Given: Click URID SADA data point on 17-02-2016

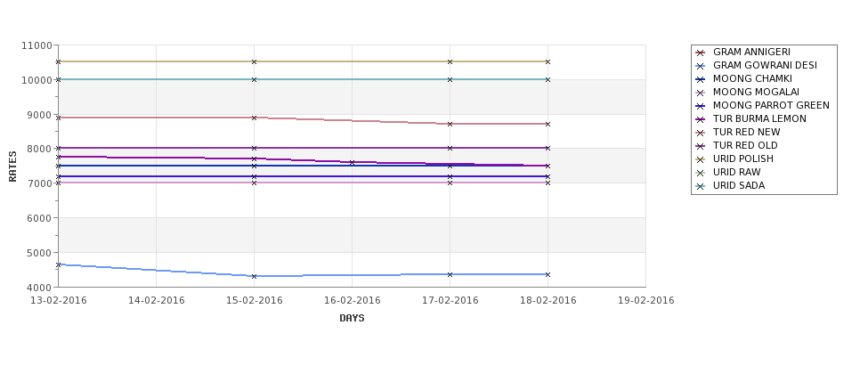Looking at the screenshot, I should click(450, 80).
